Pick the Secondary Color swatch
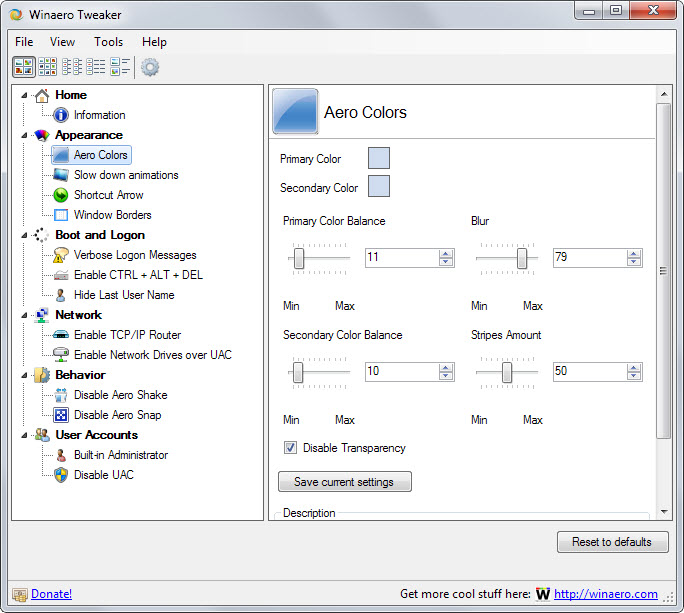The height and width of the screenshot is (613, 684). [379, 186]
